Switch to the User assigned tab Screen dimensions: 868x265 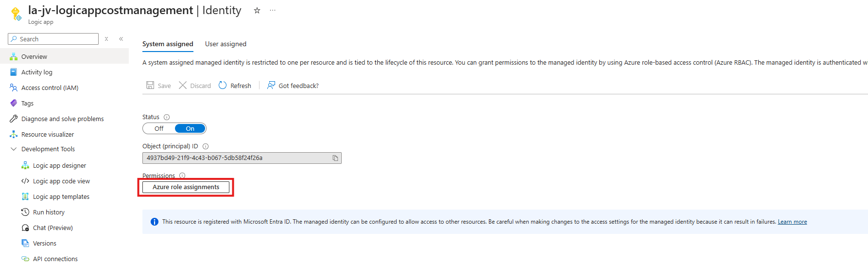click(x=226, y=44)
